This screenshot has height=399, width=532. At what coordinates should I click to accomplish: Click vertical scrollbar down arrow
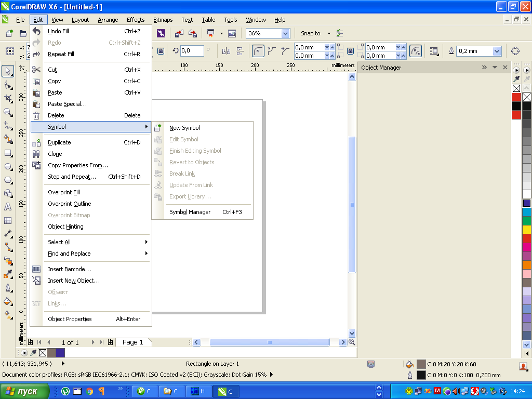tap(352, 333)
